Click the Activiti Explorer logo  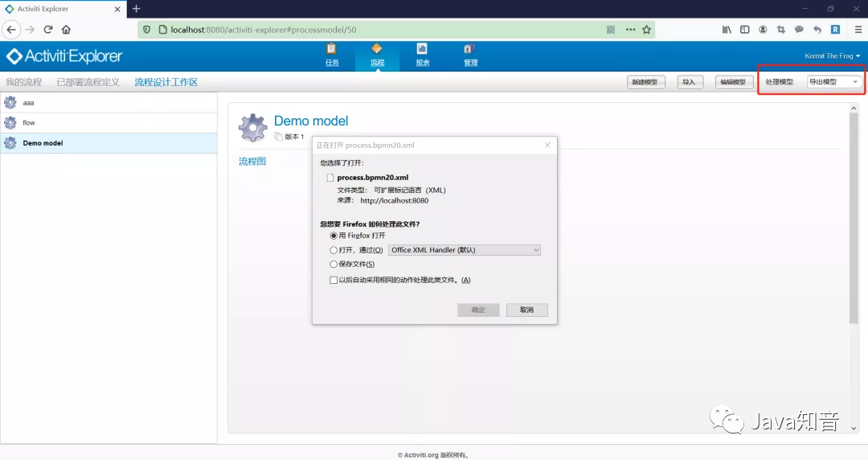click(64, 56)
